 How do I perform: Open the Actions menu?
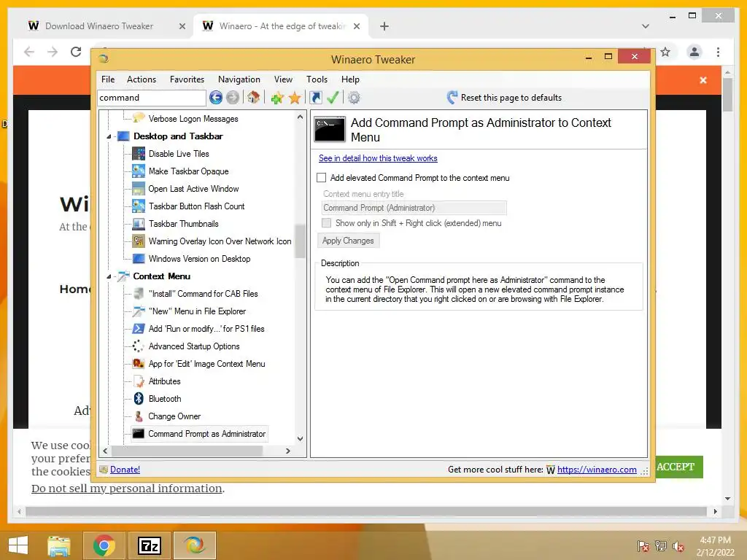point(142,79)
